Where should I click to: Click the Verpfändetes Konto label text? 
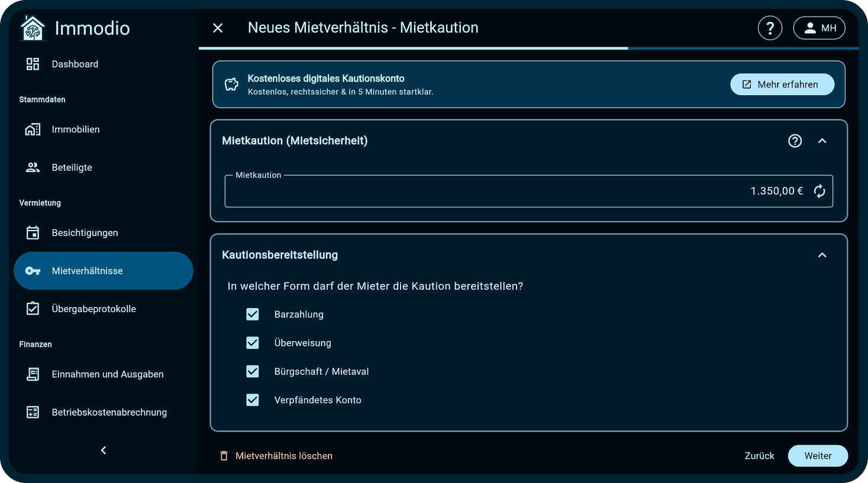coord(318,400)
